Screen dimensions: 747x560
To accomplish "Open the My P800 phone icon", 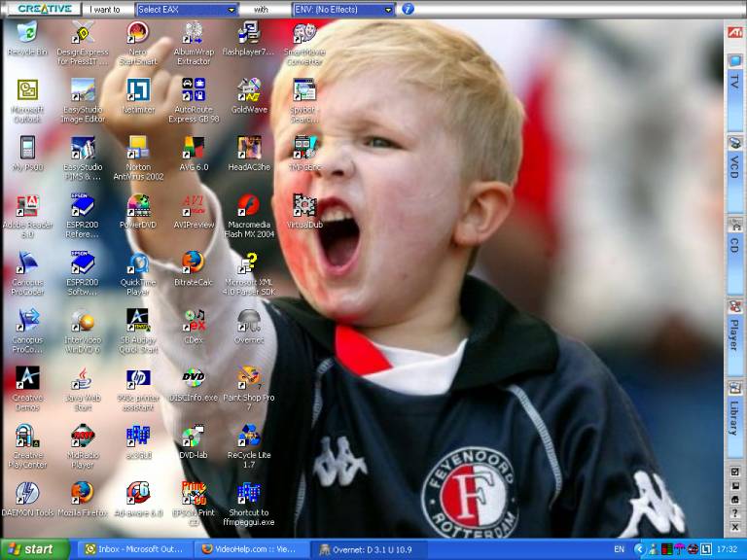I will [x=27, y=148].
